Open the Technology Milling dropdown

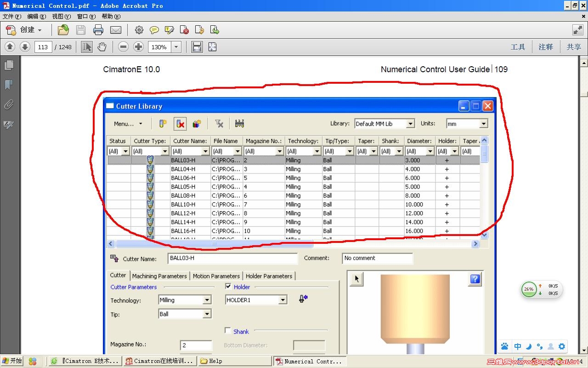point(207,300)
